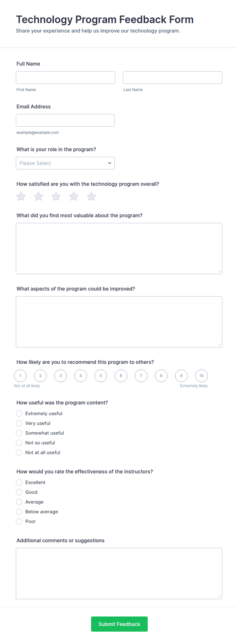Click into the Last Name field
Image resolution: width=236 pixels, height=644 pixels.
[x=173, y=78]
